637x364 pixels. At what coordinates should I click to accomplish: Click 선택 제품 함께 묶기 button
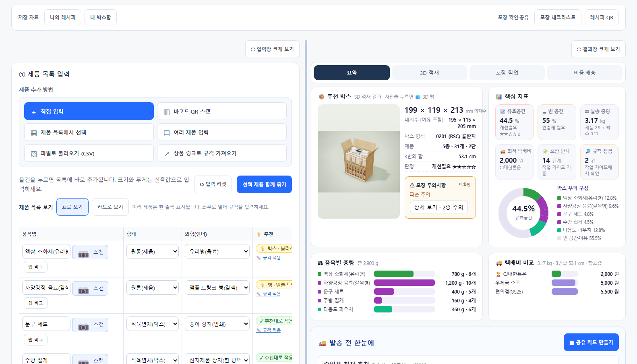(x=264, y=184)
